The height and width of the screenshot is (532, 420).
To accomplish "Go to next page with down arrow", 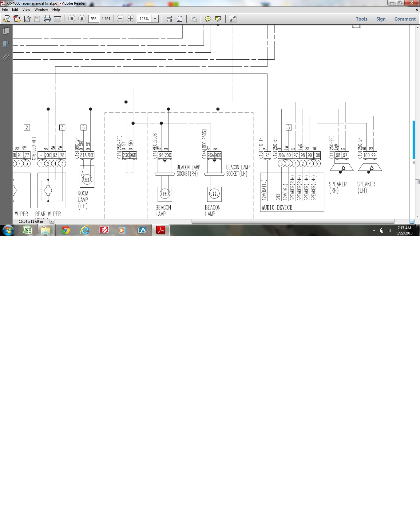I will [x=82, y=19].
